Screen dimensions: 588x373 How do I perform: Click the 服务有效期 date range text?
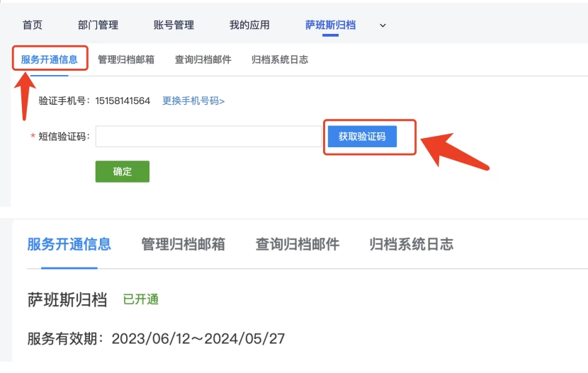point(198,338)
